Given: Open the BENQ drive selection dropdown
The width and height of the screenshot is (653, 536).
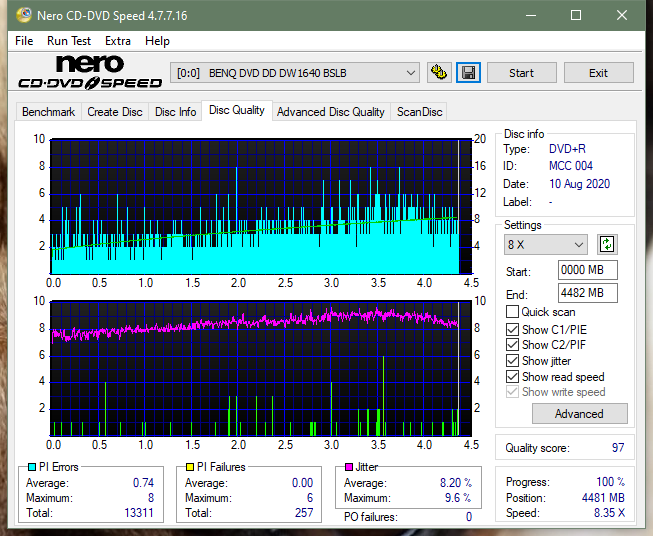Looking at the screenshot, I should tap(295, 73).
